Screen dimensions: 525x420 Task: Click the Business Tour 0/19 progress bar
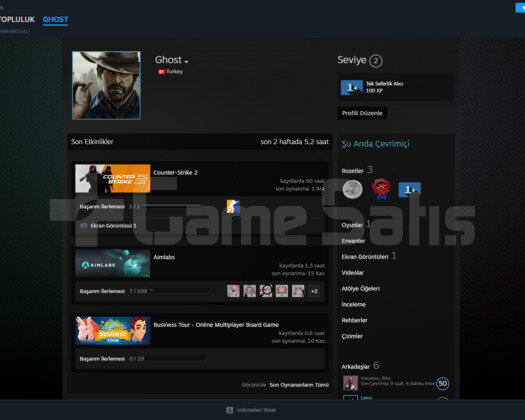click(x=176, y=359)
